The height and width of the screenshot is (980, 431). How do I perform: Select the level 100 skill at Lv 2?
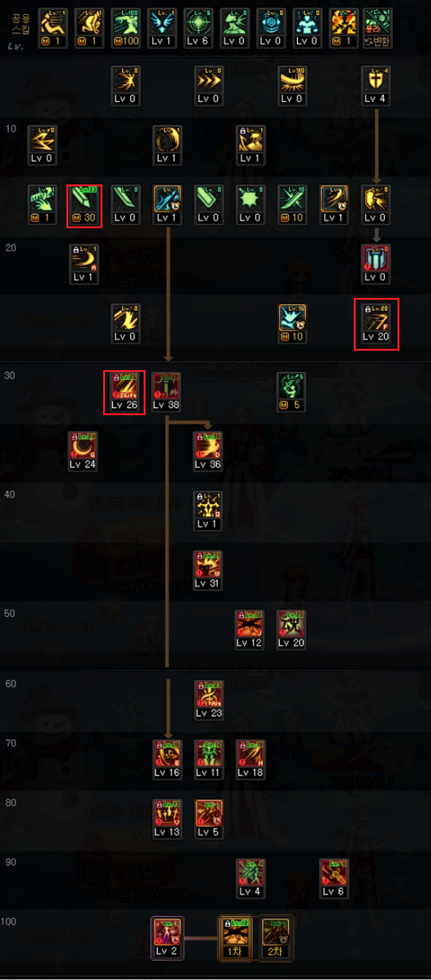pos(167,938)
